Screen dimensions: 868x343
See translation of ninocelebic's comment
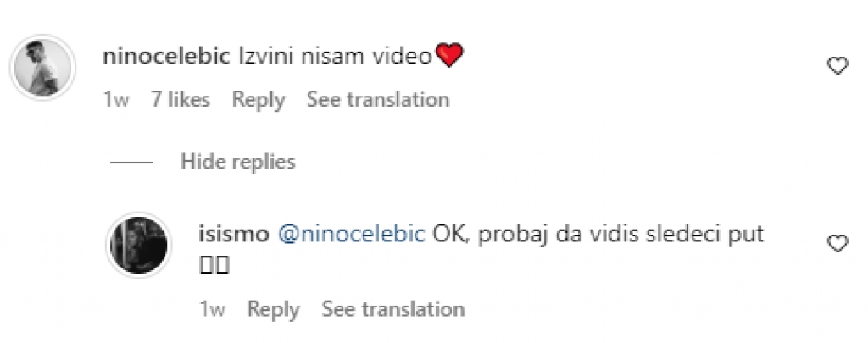[x=378, y=99]
